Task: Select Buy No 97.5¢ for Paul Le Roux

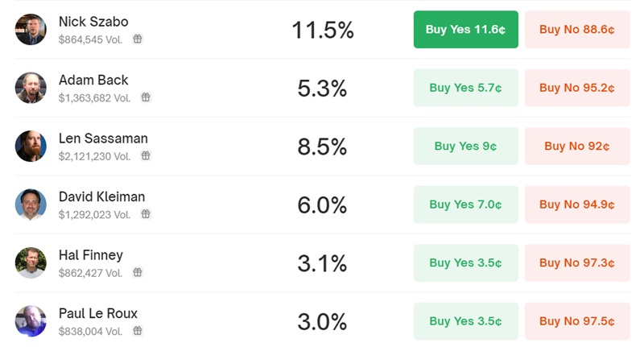Action: coord(577,321)
